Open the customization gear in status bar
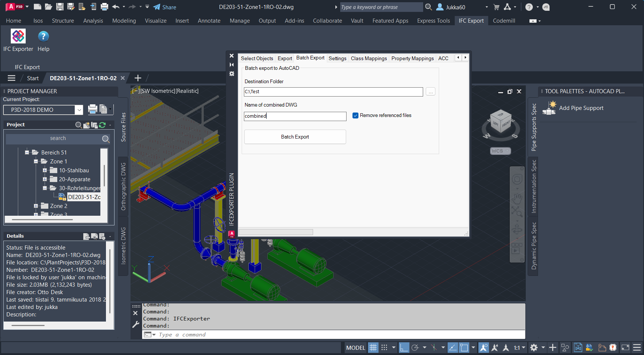Image resolution: width=644 pixels, height=355 pixels. (534, 348)
